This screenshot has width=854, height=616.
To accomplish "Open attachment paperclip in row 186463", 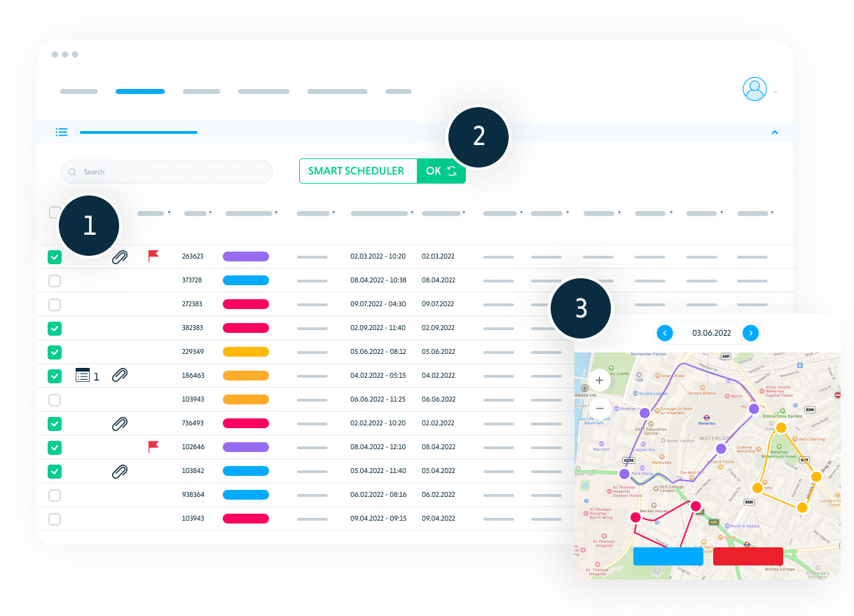I will click(x=120, y=376).
